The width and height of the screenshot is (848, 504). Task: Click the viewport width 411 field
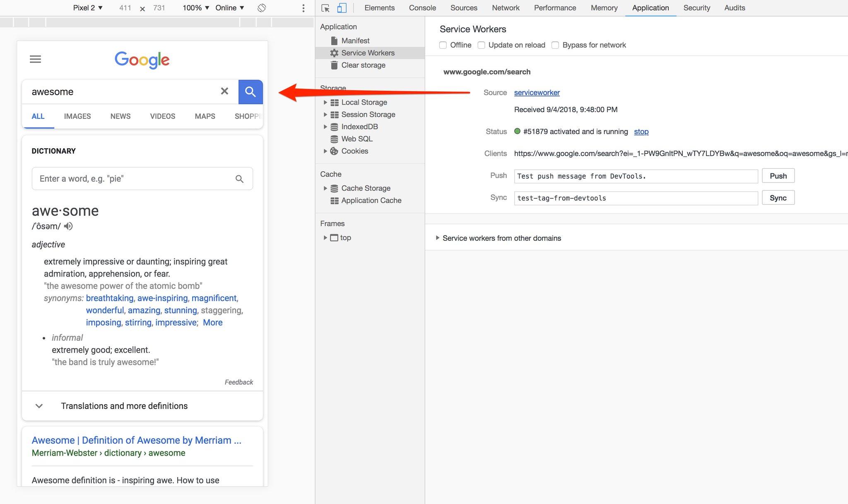(x=125, y=8)
